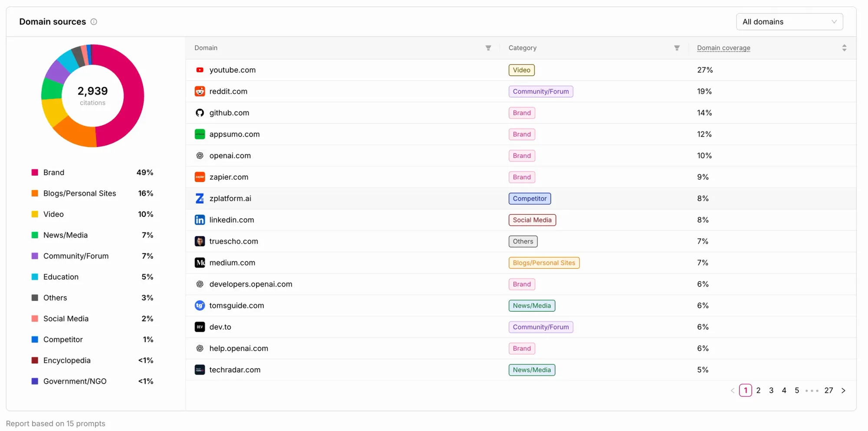Click the zplatform.ai Z icon
This screenshot has height=431, width=868.
200,199
